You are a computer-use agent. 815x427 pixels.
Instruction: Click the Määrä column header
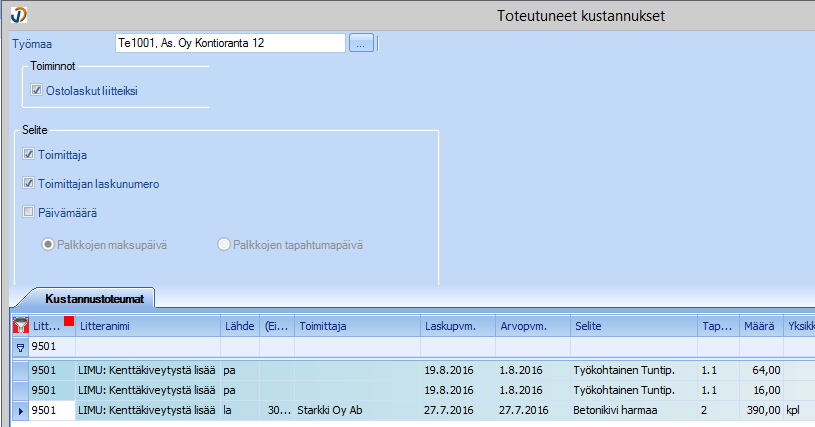[x=760, y=326]
